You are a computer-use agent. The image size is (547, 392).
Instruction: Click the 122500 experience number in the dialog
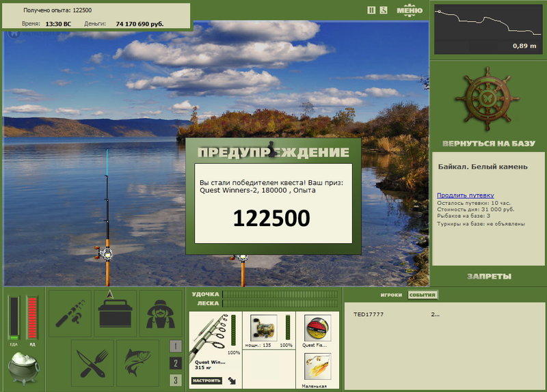[271, 218]
